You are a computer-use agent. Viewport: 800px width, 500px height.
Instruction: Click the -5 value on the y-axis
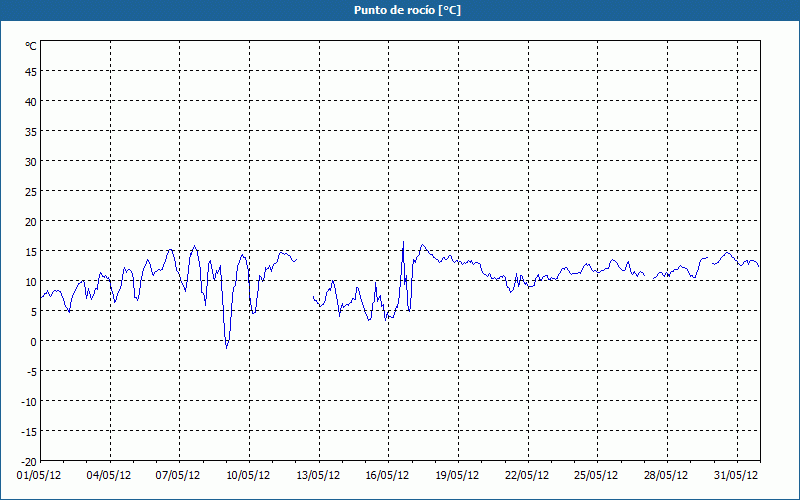click(x=32, y=372)
